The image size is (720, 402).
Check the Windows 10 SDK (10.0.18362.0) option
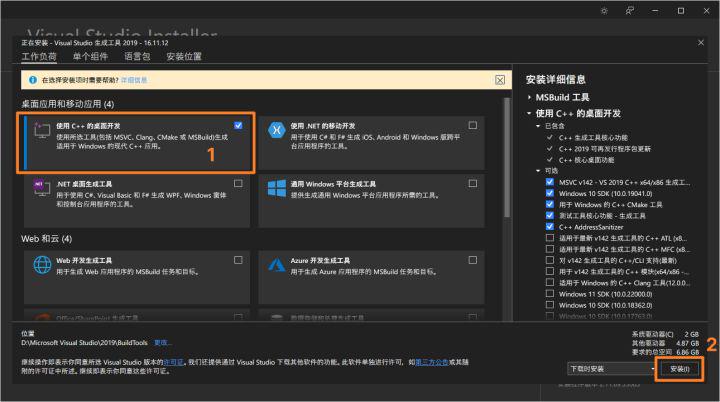point(550,305)
